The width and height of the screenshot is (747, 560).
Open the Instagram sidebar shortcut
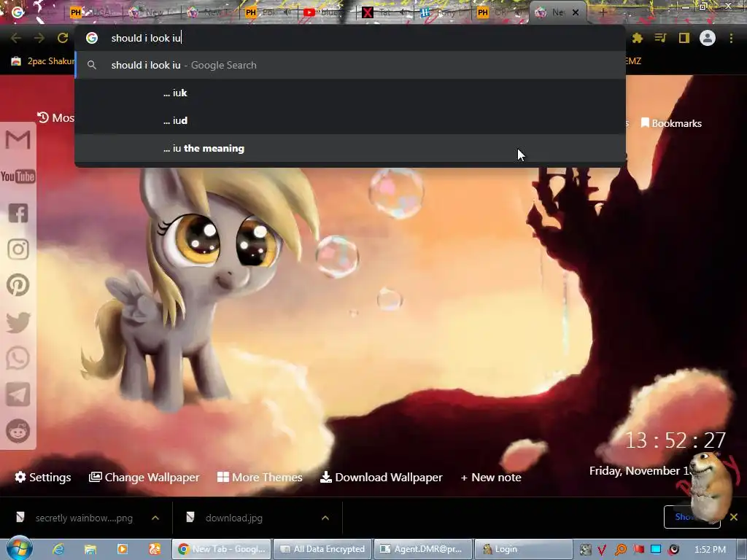point(18,249)
